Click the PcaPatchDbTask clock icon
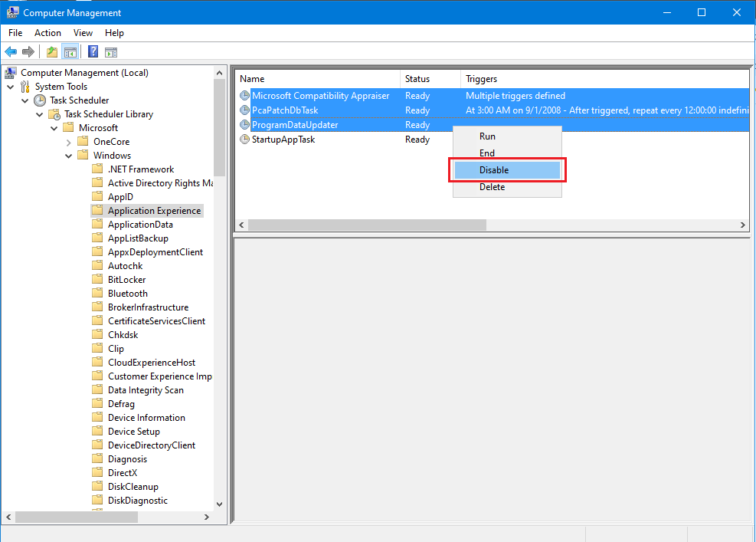Image resolution: width=756 pixels, height=542 pixels. pos(245,110)
